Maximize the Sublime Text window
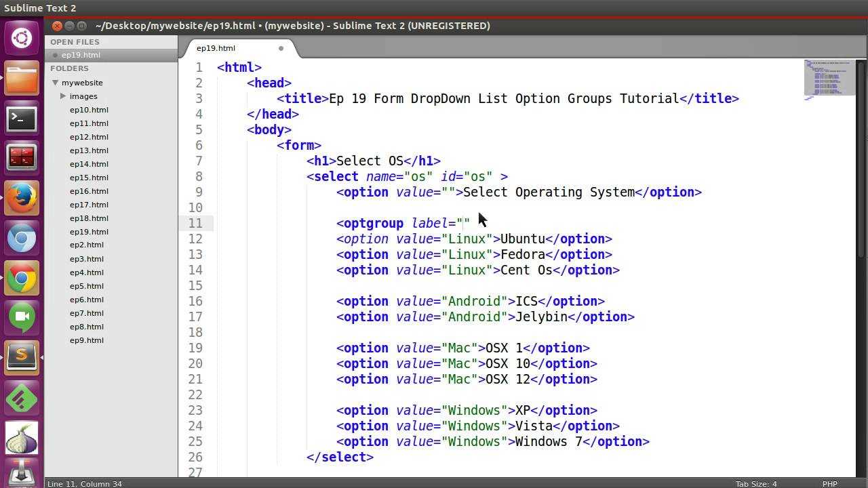The width and height of the screenshot is (868, 488). point(81,26)
